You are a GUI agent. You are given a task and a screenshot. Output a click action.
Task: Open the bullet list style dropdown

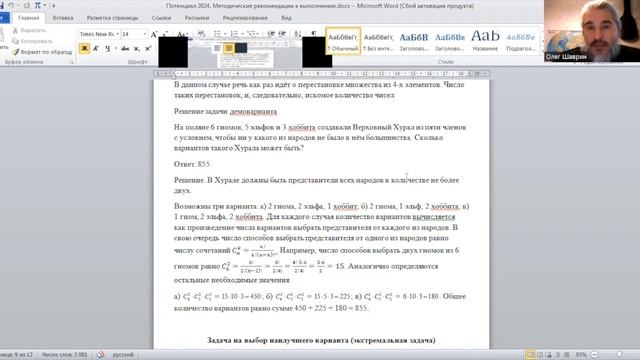(x=225, y=33)
